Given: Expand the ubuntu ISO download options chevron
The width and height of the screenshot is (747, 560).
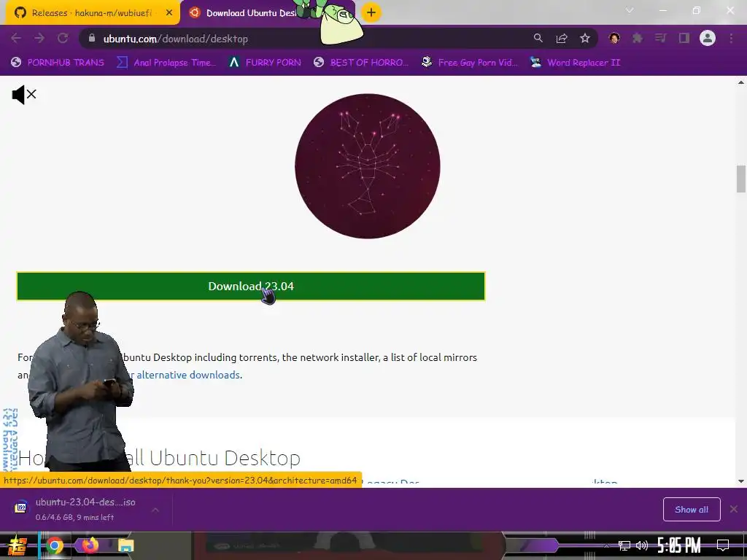Looking at the screenshot, I should (155, 510).
